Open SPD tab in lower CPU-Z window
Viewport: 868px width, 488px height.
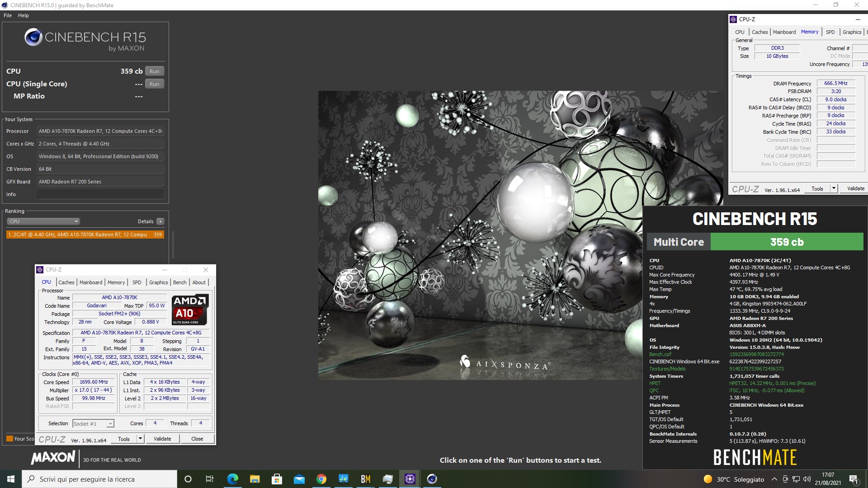[x=137, y=282]
